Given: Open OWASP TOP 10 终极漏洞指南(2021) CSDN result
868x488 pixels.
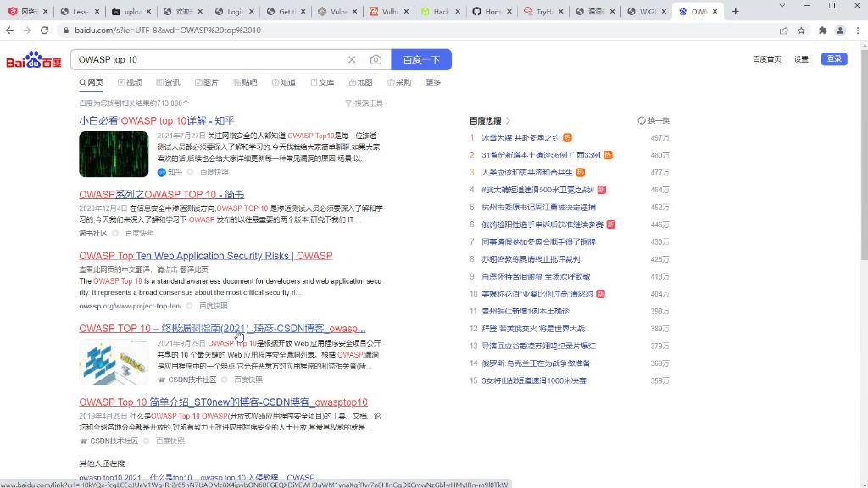Looking at the screenshot, I should [x=222, y=329].
